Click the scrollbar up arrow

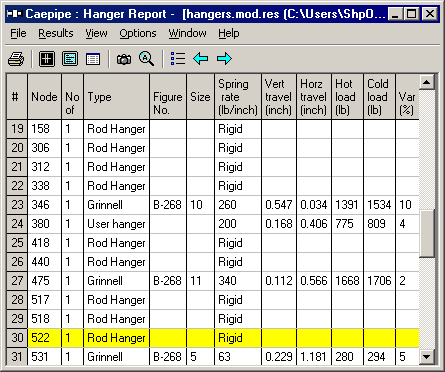[x=427, y=82]
